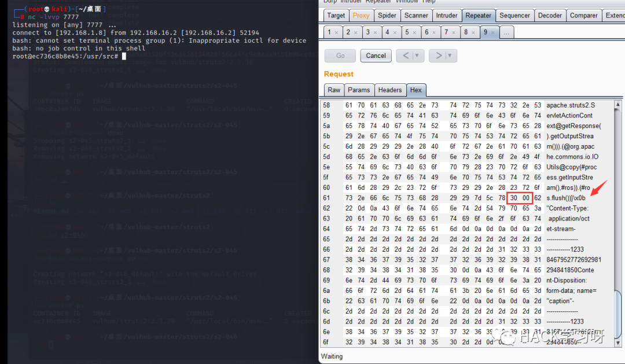The image size is (625, 364).
Task: Click ASCII text '8467952772692981'
Action: click(573, 259)
